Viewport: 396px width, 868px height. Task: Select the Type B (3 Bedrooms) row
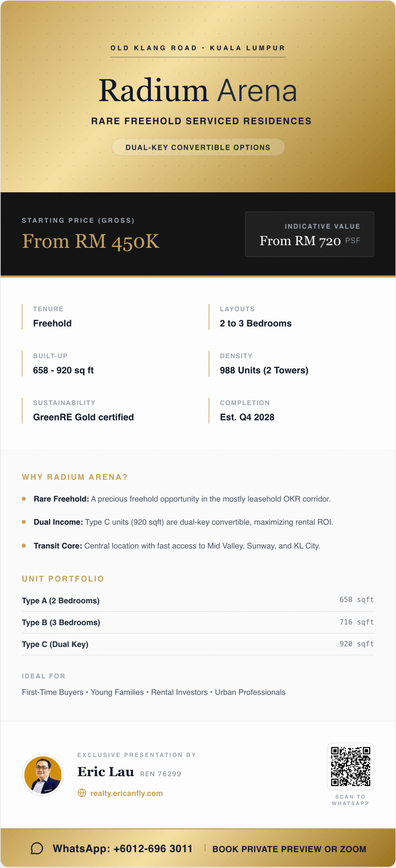pyautogui.click(x=198, y=622)
